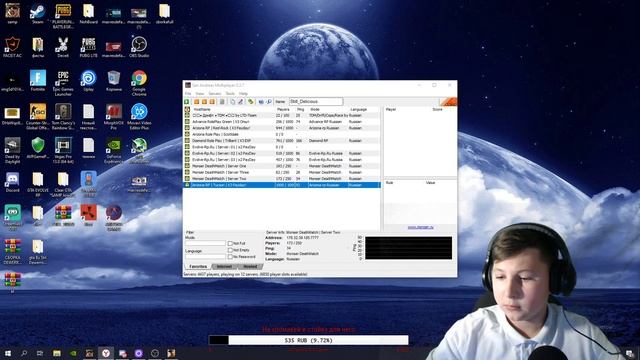Screen dimensions: 640x360
Task: Click the copy server info toolbar icon
Action: [232, 102]
